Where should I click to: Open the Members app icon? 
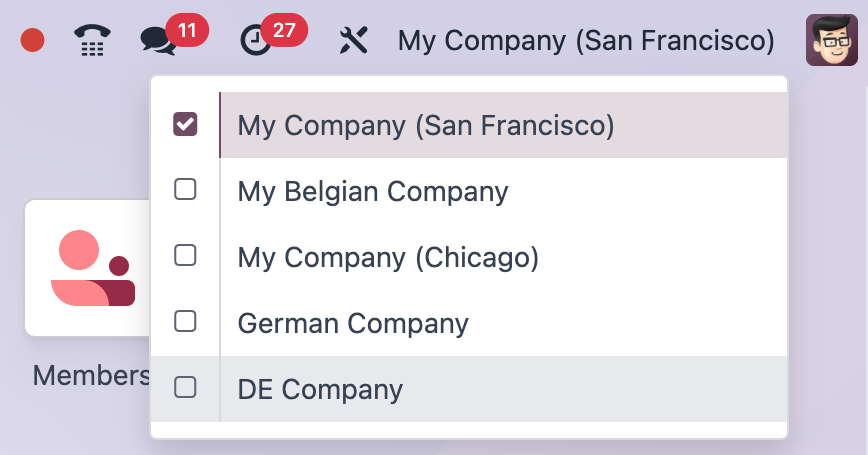click(x=90, y=268)
